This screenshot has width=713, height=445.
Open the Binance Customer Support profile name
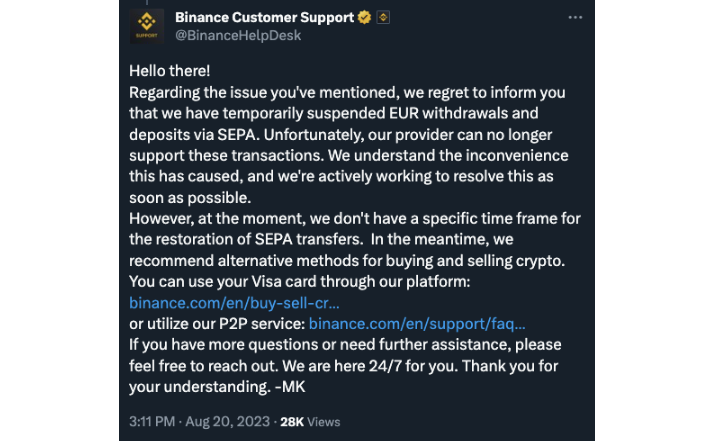264,18
